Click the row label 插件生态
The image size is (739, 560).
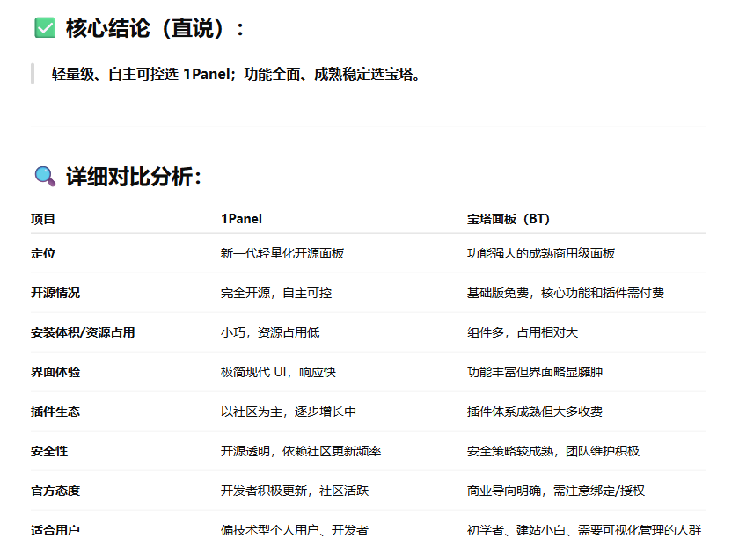click(x=55, y=411)
